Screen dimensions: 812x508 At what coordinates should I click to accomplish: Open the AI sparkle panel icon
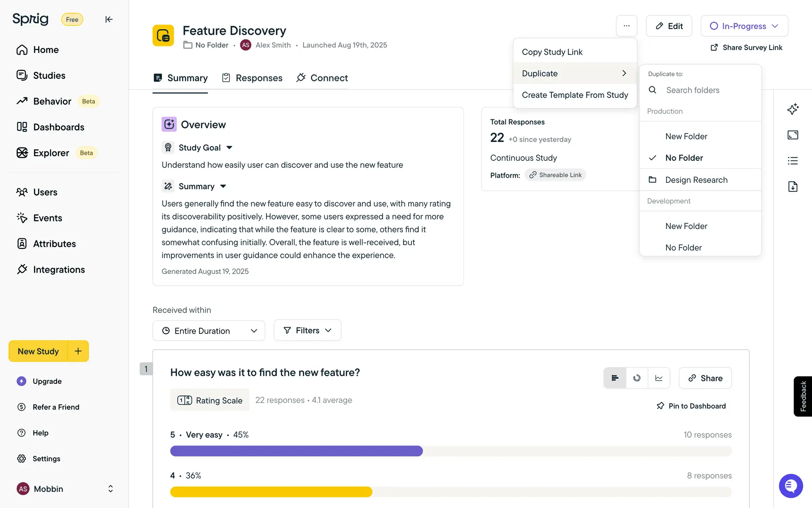tap(793, 109)
